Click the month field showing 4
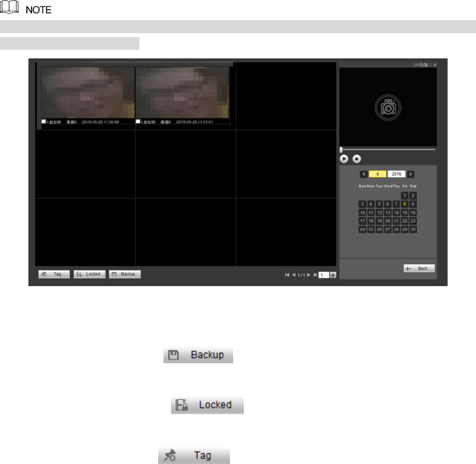The height and width of the screenshot is (464, 476). (377, 174)
